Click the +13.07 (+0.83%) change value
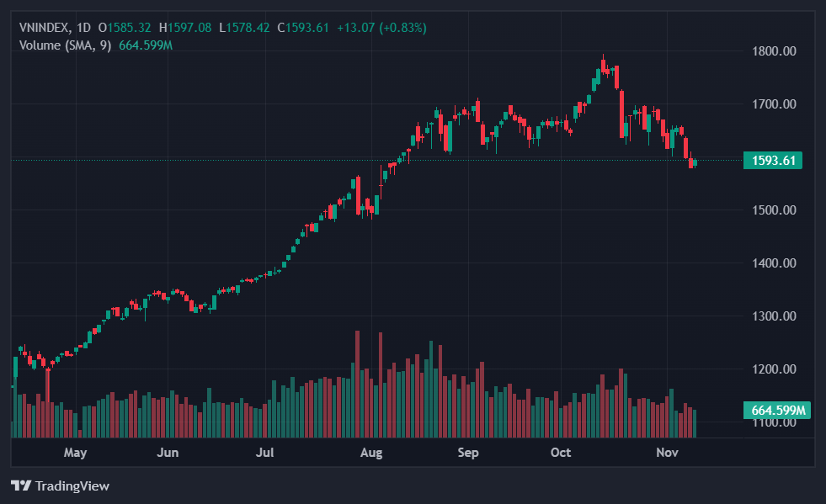 point(381,28)
